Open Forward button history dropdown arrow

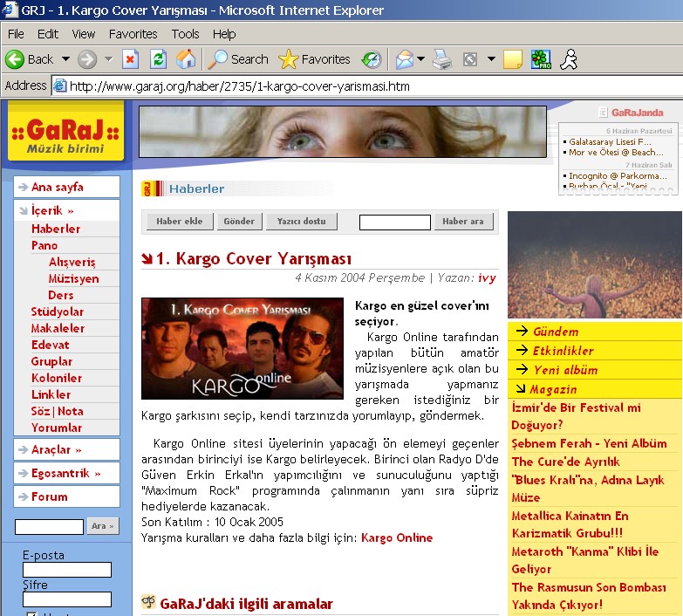point(108,59)
